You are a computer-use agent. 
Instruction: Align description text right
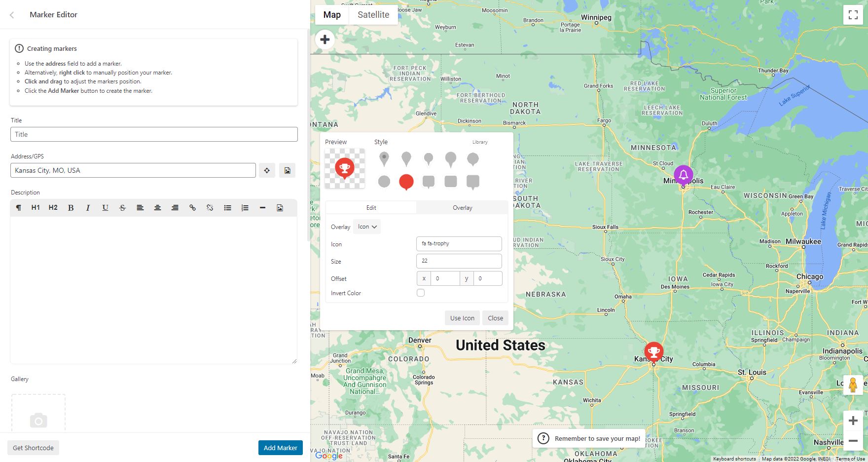click(x=175, y=208)
